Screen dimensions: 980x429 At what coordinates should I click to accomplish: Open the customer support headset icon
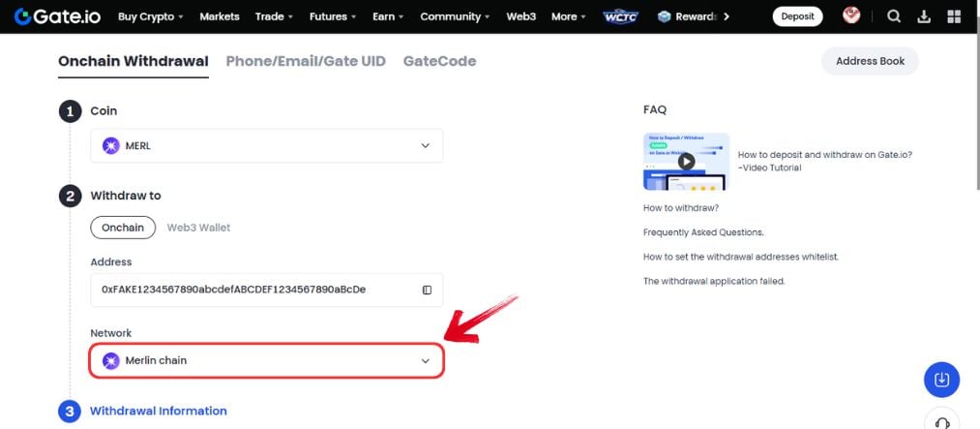[942, 420]
